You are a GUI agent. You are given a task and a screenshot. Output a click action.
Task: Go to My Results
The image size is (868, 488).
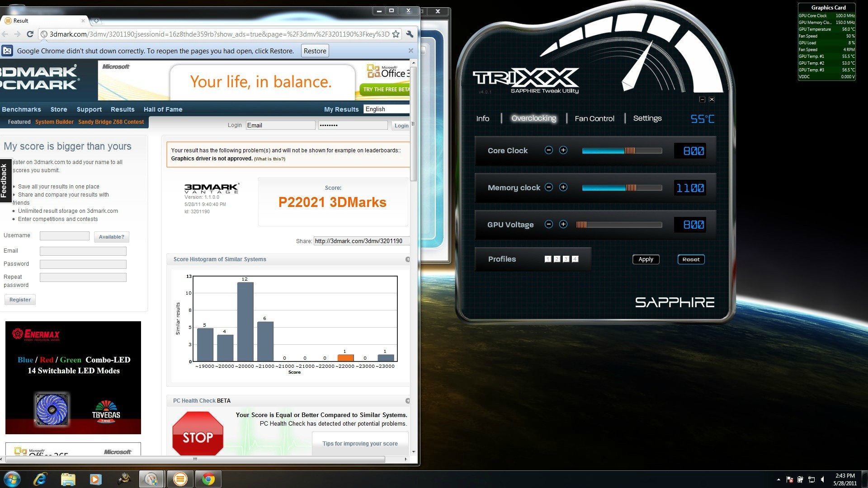[341, 109]
